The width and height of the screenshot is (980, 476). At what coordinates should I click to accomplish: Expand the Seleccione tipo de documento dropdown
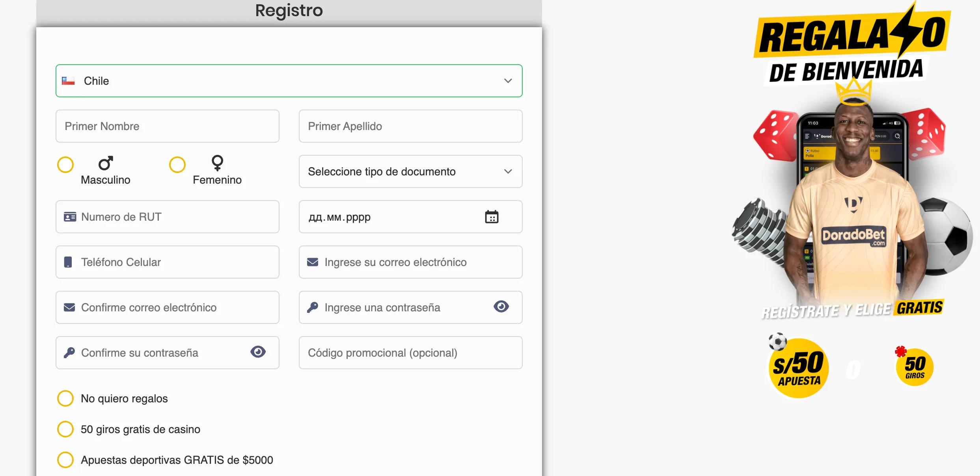tap(410, 171)
